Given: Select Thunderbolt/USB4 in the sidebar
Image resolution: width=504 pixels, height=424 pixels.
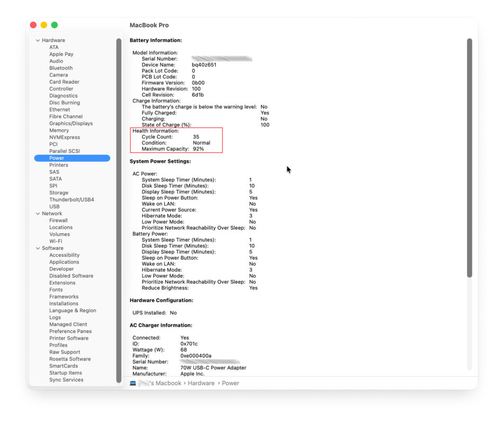Looking at the screenshot, I should click(71, 200).
